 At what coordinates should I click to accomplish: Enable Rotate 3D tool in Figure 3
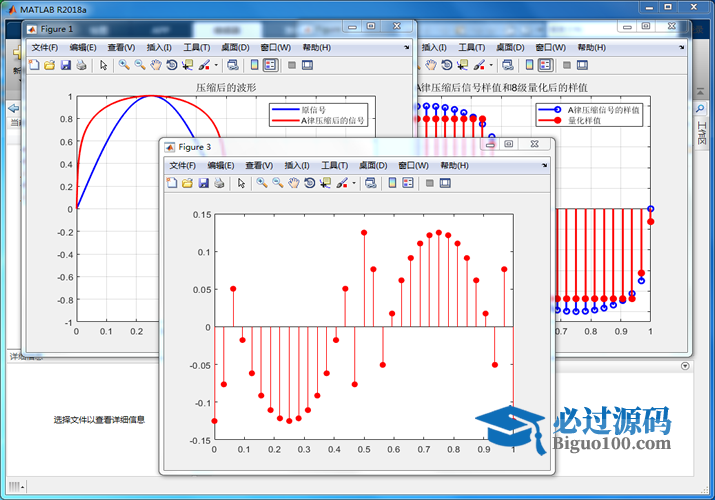click(x=310, y=183)
